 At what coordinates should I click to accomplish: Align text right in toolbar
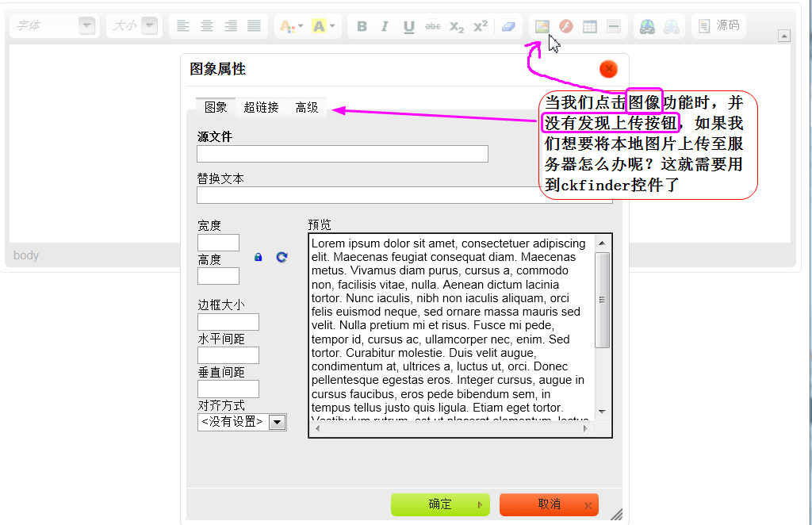pyautogui.click(x=231, y=26)
